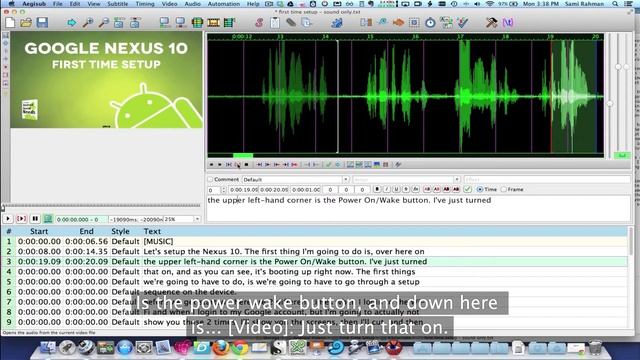This screenshot has height=360, width=640.
Task: Click the Attachments paperclip icon
Action: 291,22
